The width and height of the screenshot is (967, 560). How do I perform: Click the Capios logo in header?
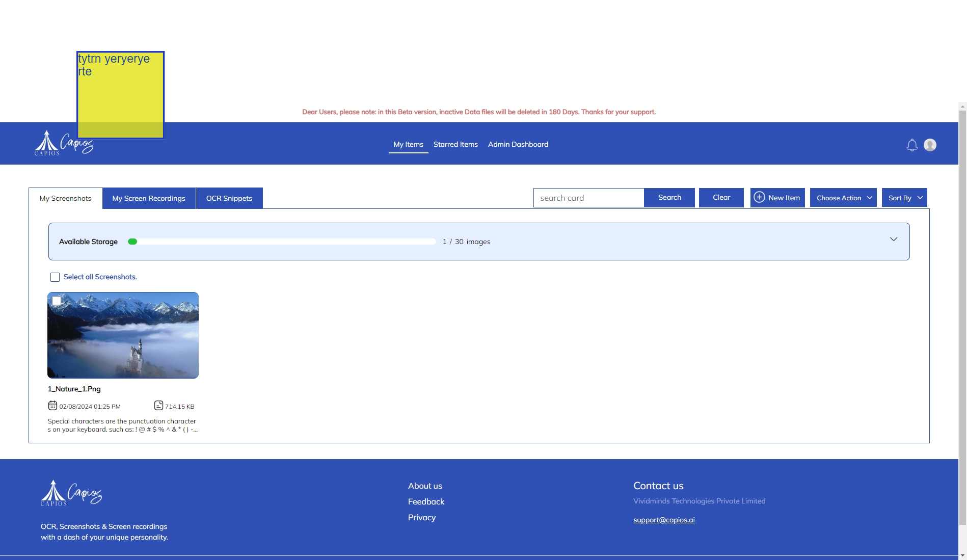pyautogui.click(x=64, y=143)
